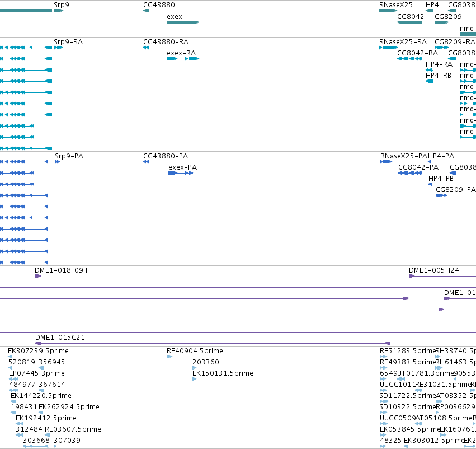Click the CG8042 gene feature bar
The width and height of the screenshot is (476, 449).
point(409,22)
